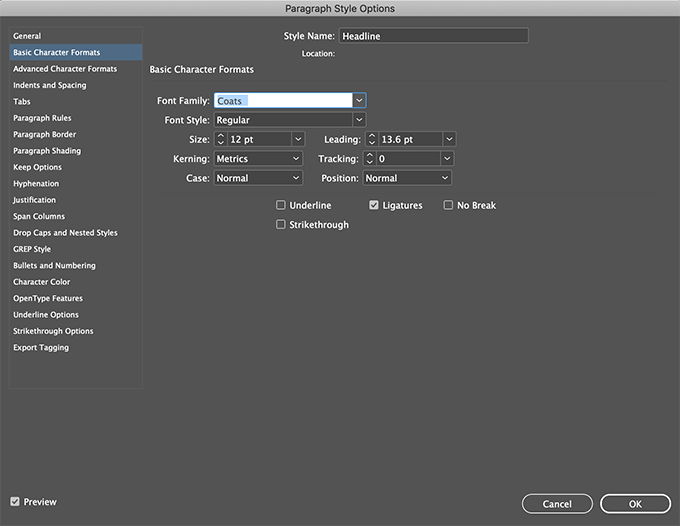
Task: Open Span Columns section
Action: coord(76,216)
